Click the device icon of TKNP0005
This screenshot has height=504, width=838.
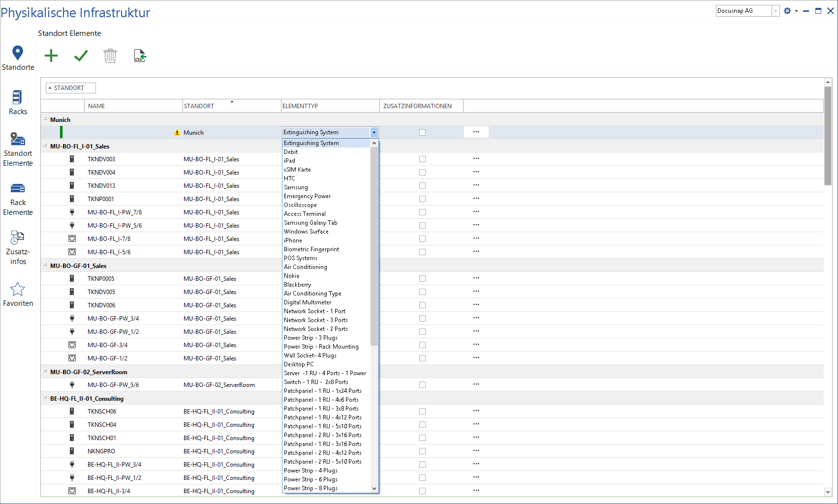(72, 278)
